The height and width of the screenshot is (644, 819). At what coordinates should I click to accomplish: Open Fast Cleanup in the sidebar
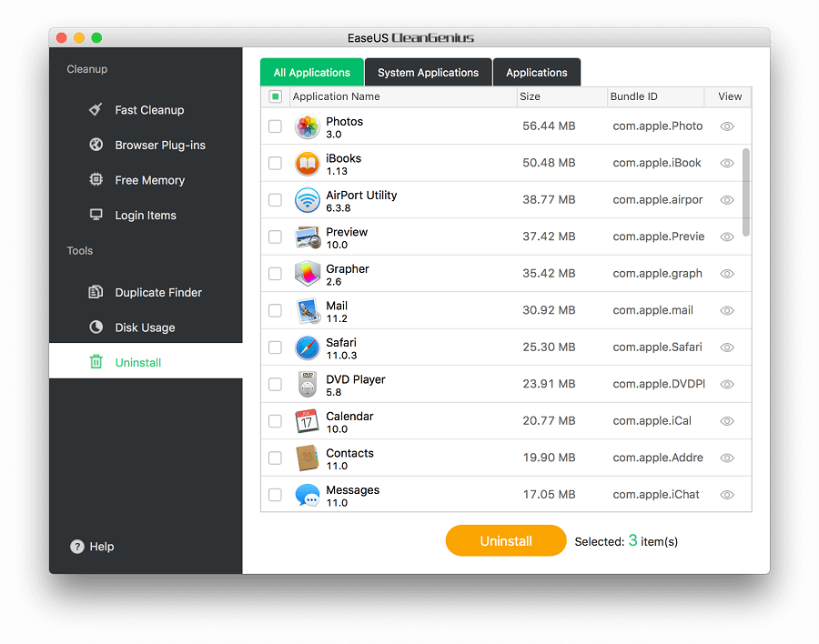pyautogui.click(x=146, y=110)
